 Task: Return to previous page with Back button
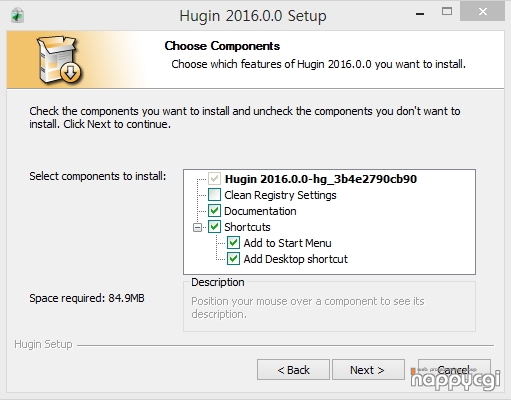(x=293, y=369)
